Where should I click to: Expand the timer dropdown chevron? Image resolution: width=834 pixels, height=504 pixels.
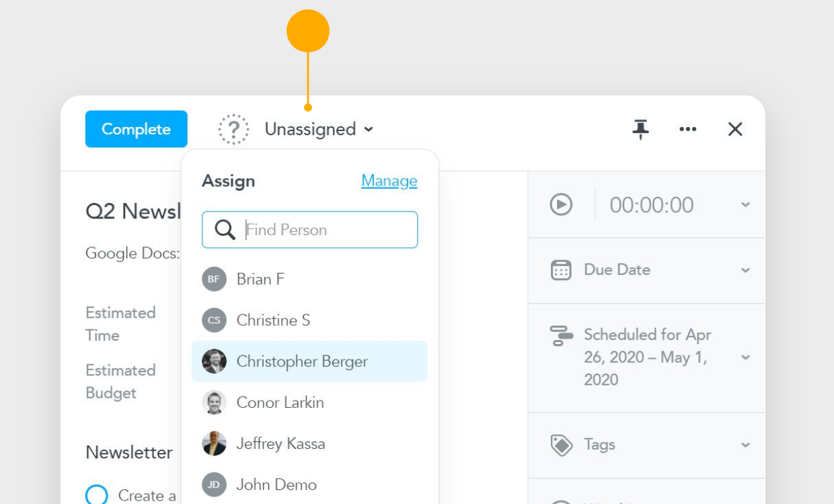pos(745,205)
